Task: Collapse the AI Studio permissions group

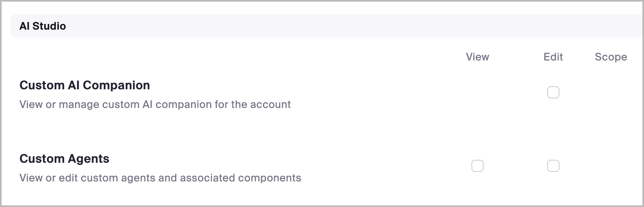Action: tap(43, 26)
